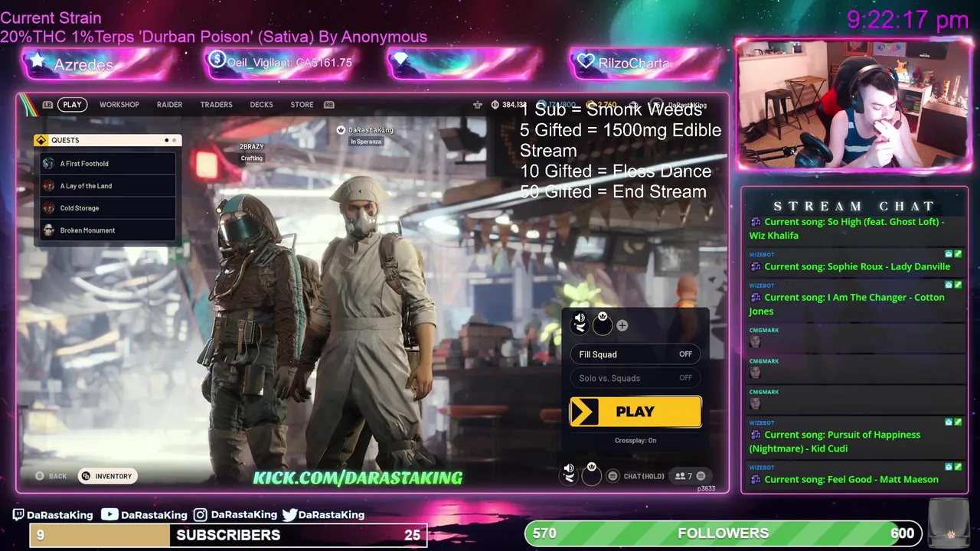Image resolution: width=980 pixels, height=551 pixels.
Task: Click the So High chat song message
Action: 854,229
